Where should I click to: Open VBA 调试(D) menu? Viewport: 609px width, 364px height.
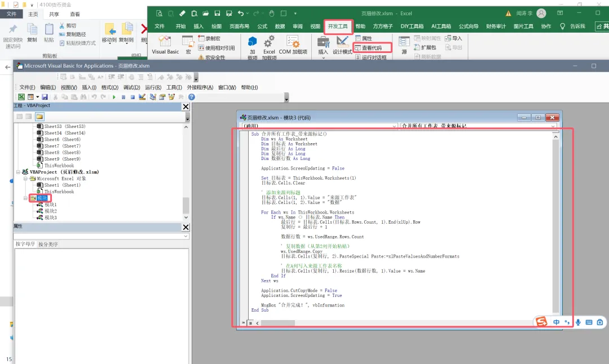coord(131,87)
